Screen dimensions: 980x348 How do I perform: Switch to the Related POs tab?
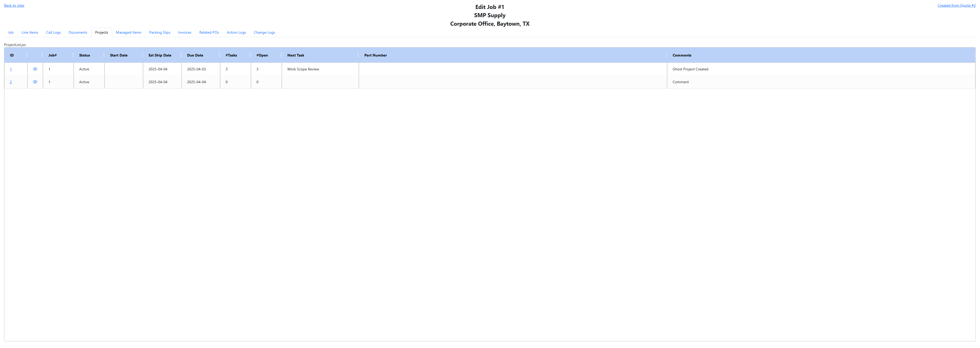point(209,32)
